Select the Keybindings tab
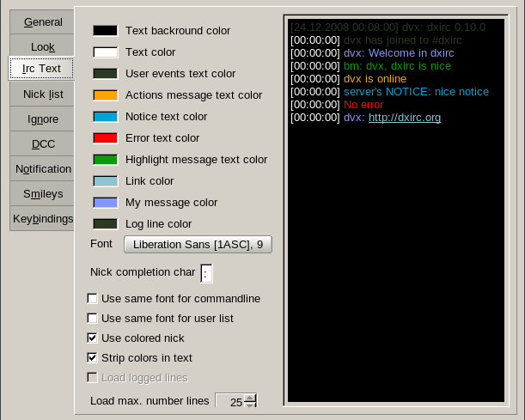Image resolution: width=525 pixels, height=420 pixels. coord(42,218)
